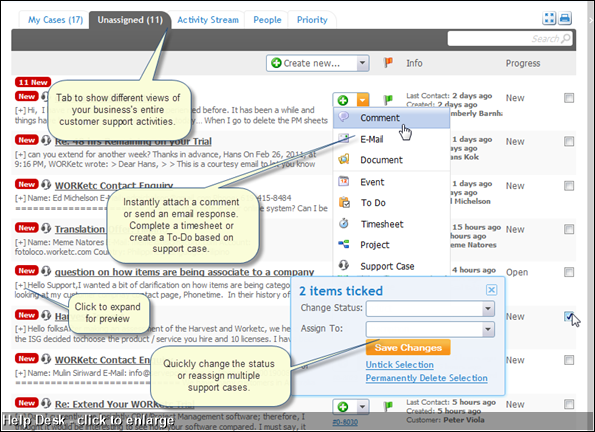
Task: Click the Comment speech bubble icon
Action: tap(344, 117)
